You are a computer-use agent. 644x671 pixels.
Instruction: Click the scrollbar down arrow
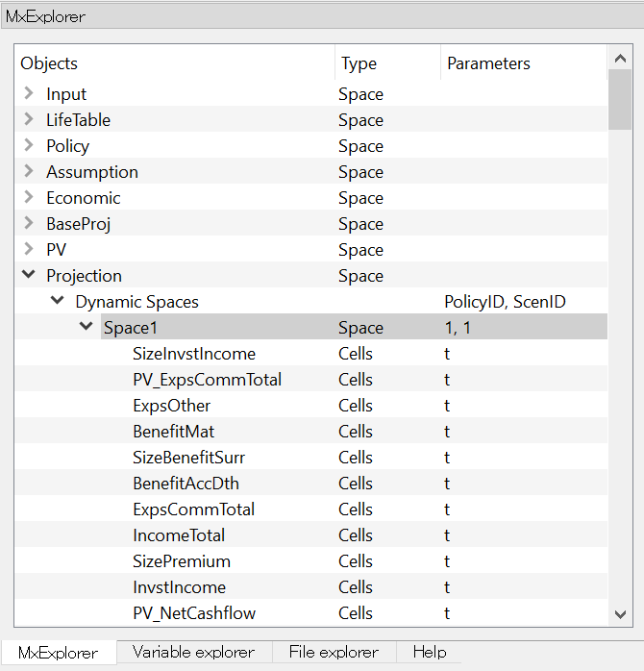(x=620, y=614)
